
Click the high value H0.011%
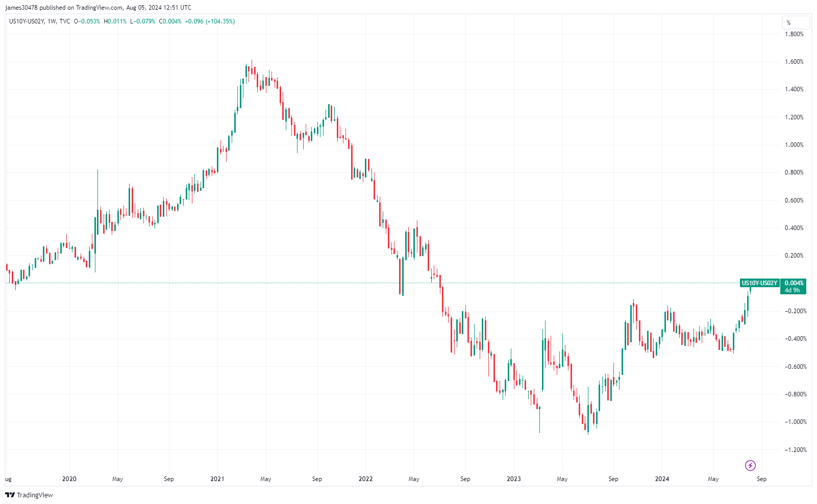point(115,21)
